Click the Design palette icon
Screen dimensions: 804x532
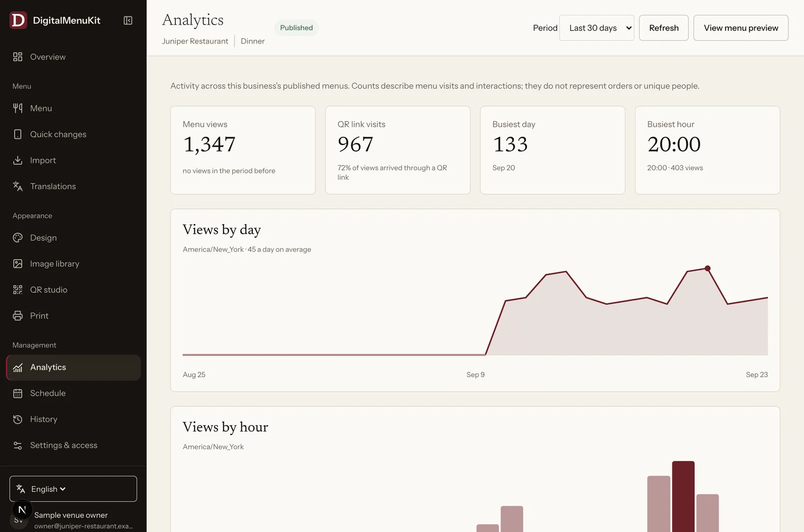click(18, 238)
